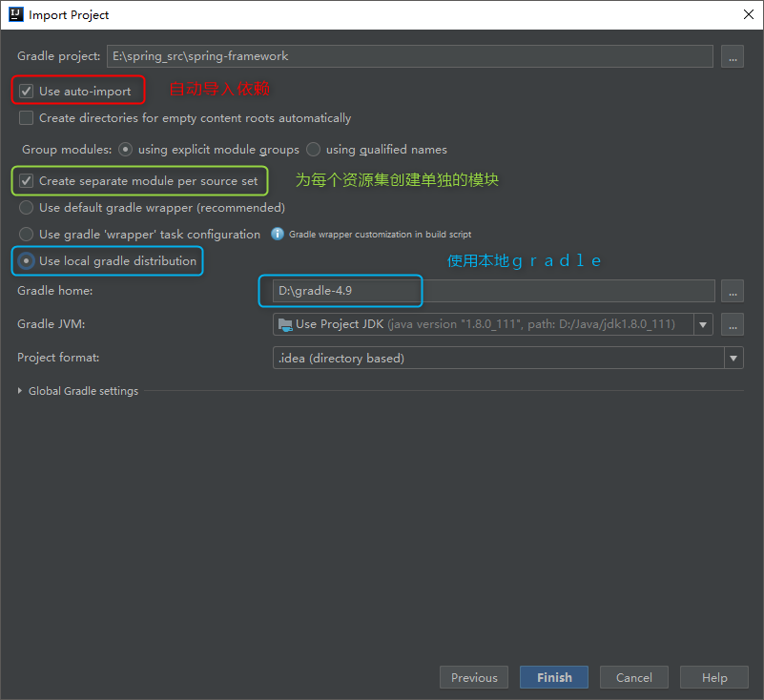The image size is (764, 700).
Task: Open the browse button for Gradle project path
Action: click(x=732, y=55)
